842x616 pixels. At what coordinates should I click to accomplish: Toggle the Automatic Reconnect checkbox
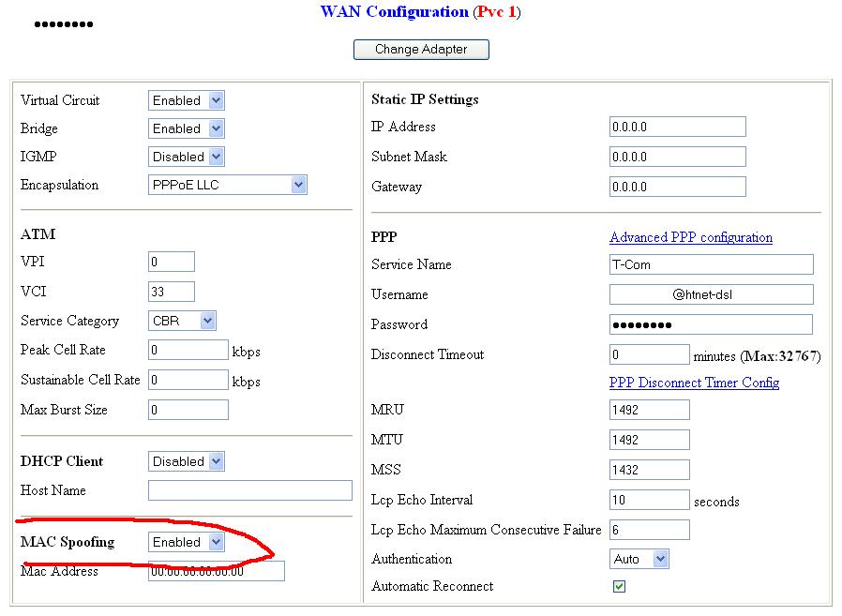click(619, 586)
